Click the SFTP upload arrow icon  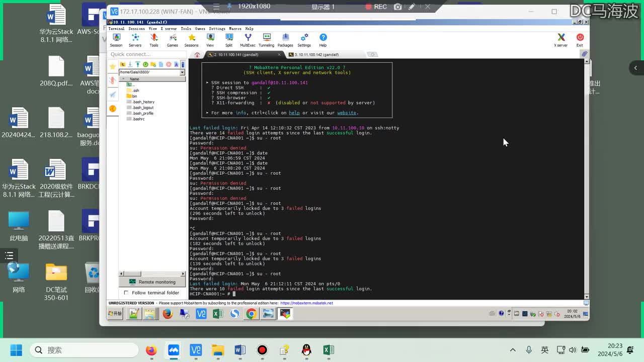137,64
